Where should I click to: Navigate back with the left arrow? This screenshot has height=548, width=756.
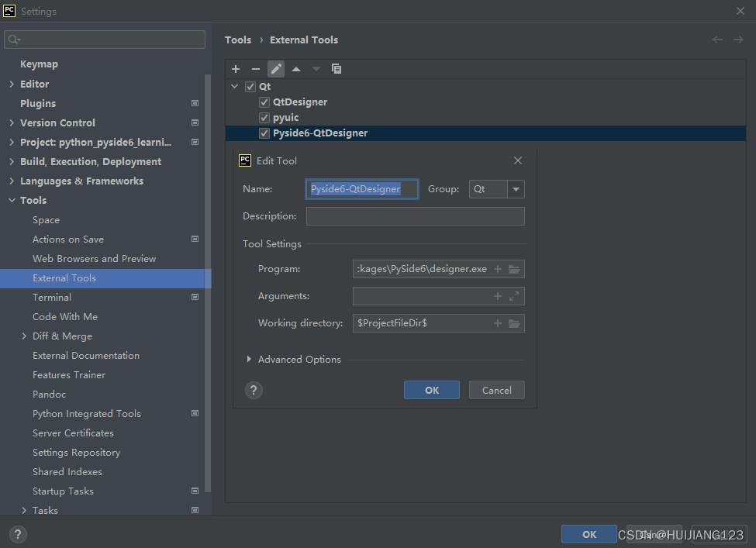(717, 40)
